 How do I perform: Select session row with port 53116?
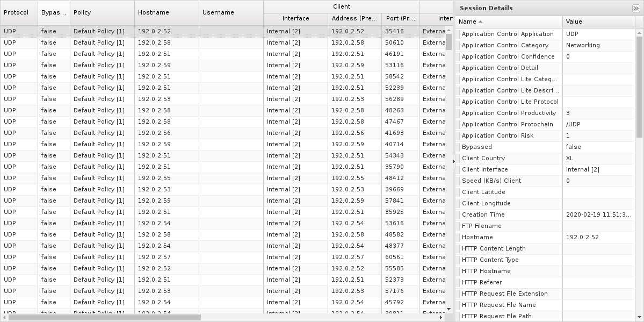tap(222, 66)
